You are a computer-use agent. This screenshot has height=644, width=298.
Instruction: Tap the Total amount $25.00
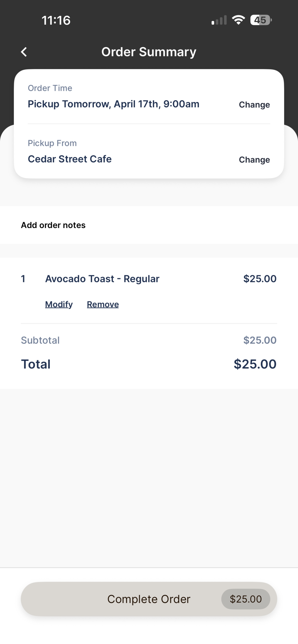pos(255,364)
